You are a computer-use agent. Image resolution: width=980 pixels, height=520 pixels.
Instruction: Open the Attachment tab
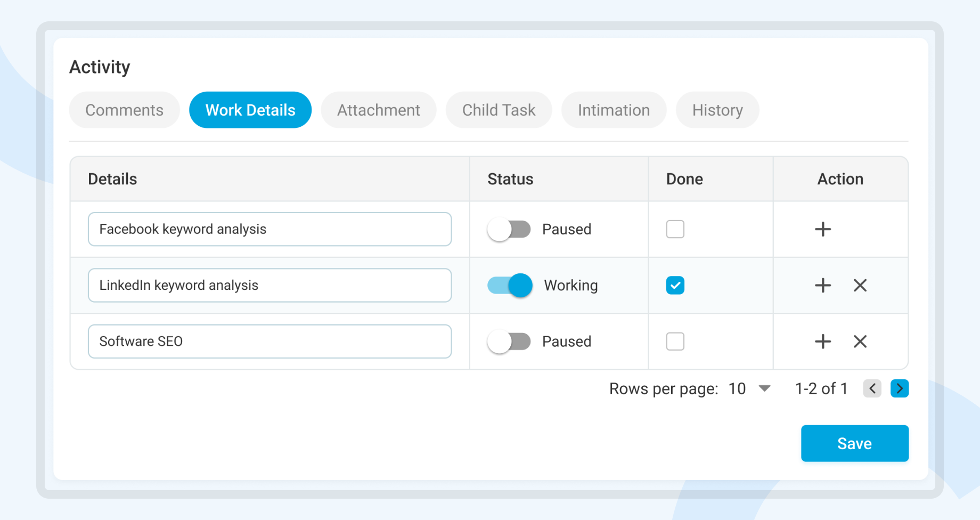pyautogui.click(x=379, y=110)
